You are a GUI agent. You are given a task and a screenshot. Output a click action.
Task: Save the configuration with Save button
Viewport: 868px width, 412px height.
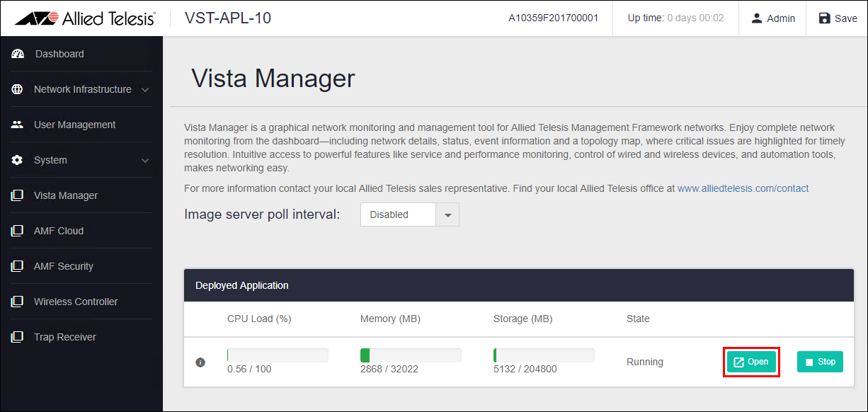[x=838, y=18]
